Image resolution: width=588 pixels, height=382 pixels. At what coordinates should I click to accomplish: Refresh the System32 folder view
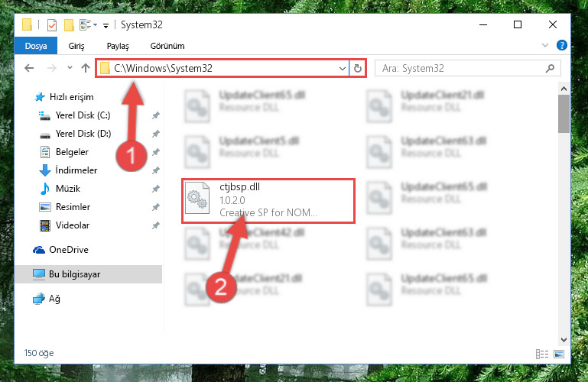click(358, 68)
